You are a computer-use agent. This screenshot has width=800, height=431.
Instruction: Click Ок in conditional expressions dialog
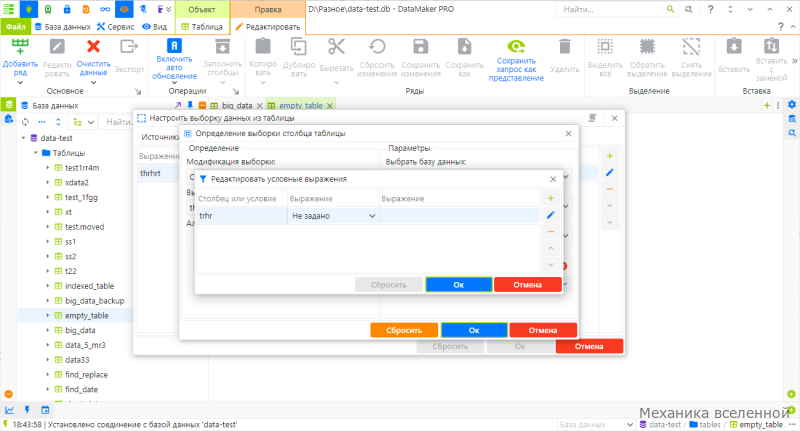click(x=459, y=285)
